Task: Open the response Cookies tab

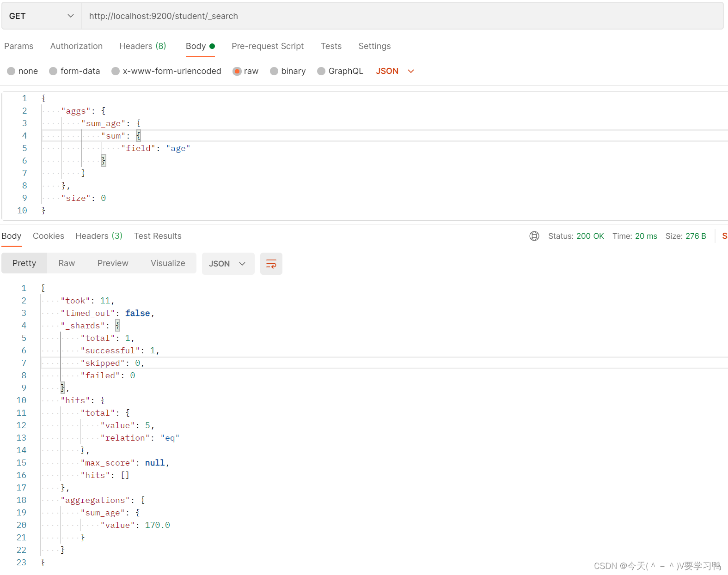Action: [49, 236]
